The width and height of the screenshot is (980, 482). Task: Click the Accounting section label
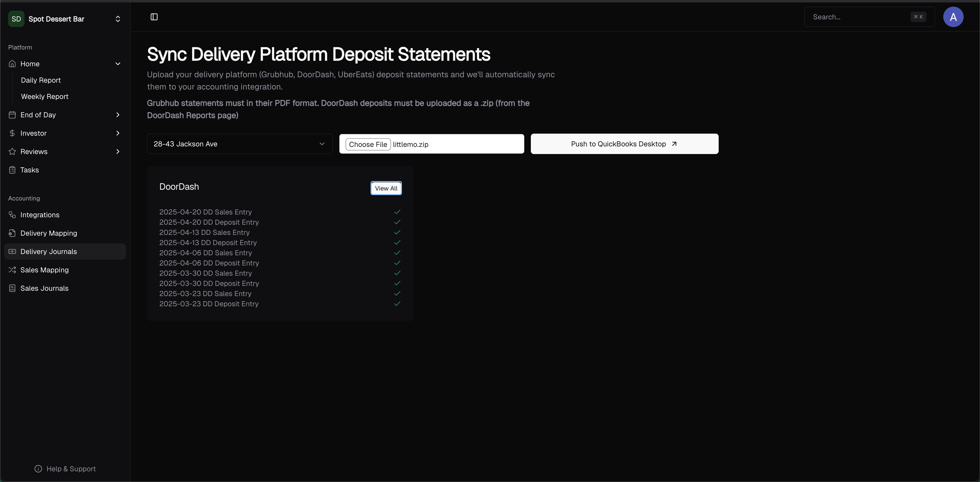tap(24, 198)
